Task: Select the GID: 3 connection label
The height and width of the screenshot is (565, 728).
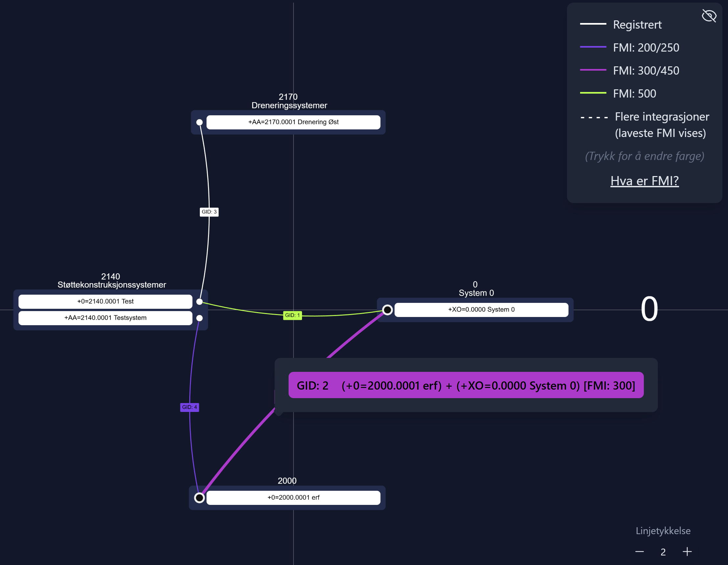Action: click(209, 212)
